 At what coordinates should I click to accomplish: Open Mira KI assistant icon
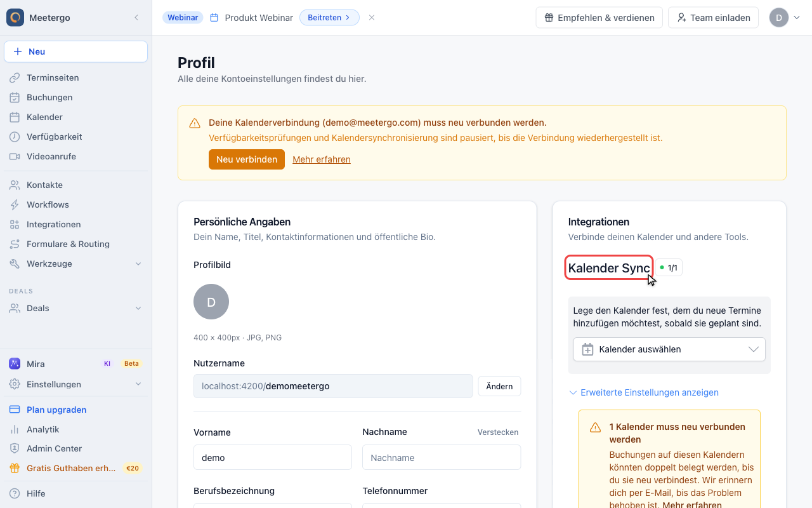[x=15, y=364]
